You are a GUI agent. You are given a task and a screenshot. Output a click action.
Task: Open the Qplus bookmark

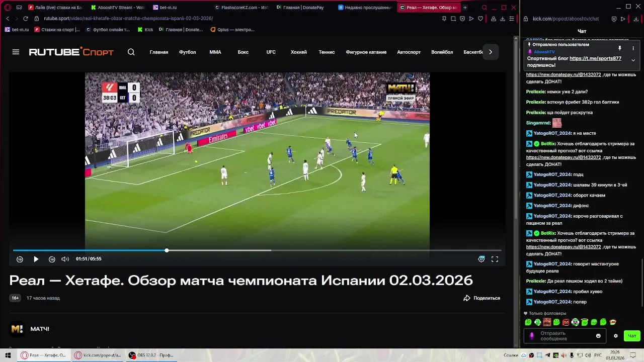[232, 30]
